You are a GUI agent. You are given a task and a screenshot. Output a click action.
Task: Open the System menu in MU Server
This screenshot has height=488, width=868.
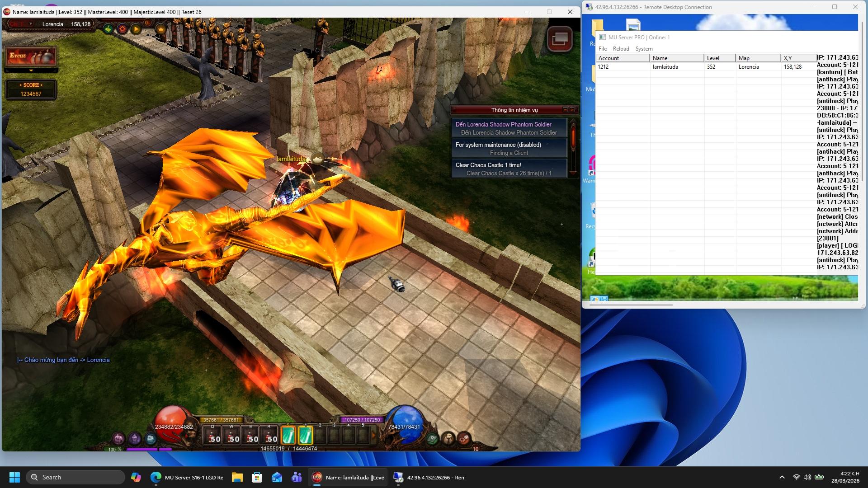(644, 49)
